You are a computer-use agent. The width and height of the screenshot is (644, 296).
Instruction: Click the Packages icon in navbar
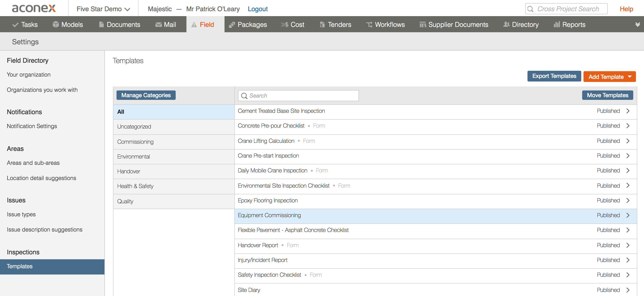(x=232, y=24)
